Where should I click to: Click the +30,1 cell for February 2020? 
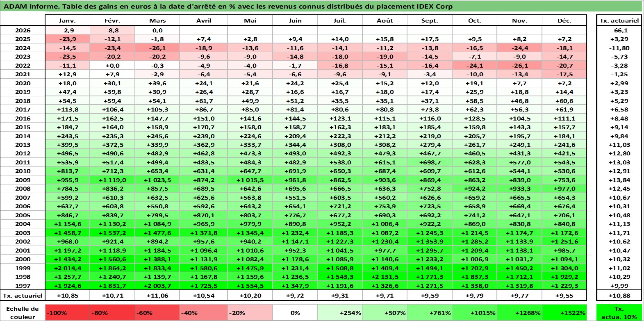[x=112, y=83]
